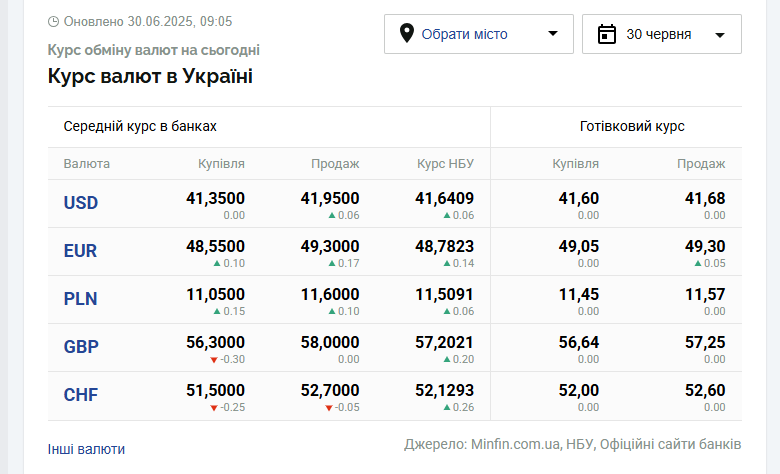Click the green up arrow under EUR cash Продаж
Viewport: 780px width, 474px height.
point(698,263)
